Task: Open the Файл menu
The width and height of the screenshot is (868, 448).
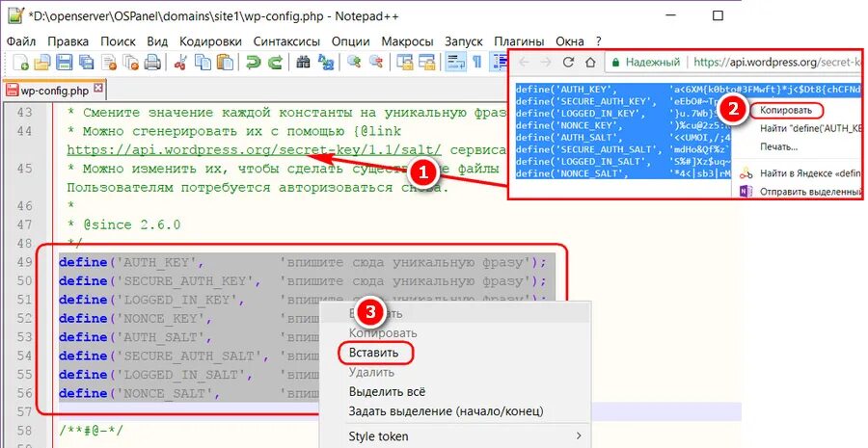Action: point(21,41)
